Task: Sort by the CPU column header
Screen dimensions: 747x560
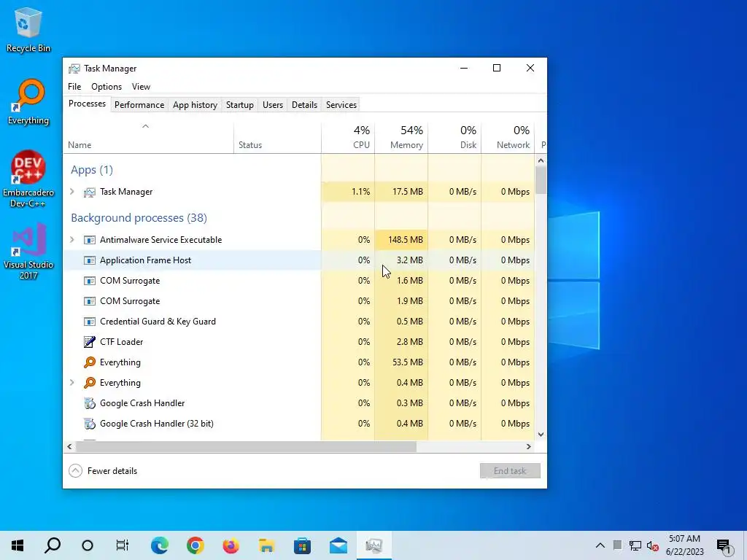Action: pos(348,138)
